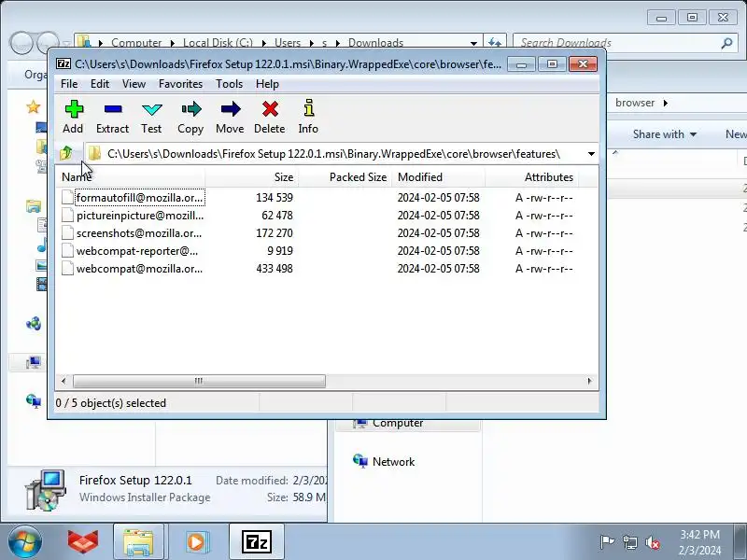This screenshot has height=560, width=747.
Task: Open the Windows Start menu
Action: pos(24,542)
